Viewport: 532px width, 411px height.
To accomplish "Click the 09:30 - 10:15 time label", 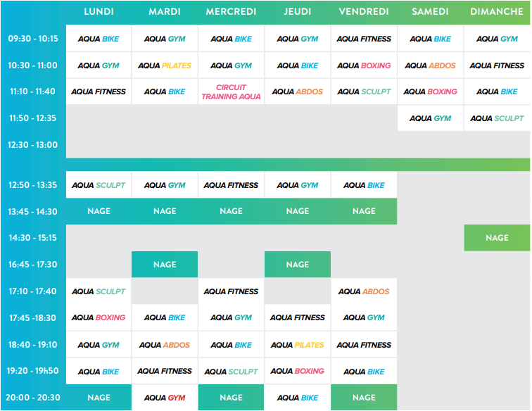I will tap(33, 38).
